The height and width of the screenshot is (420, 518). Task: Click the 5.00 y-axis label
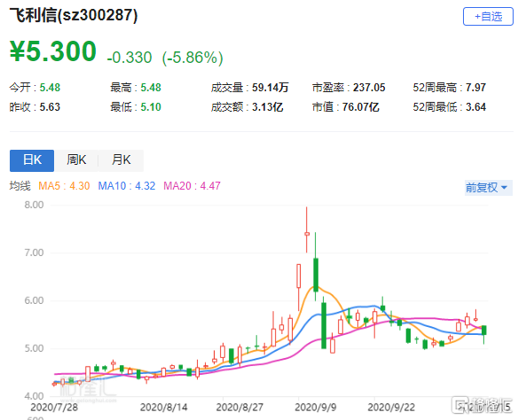pyautogui.click(x=34, y=348)
